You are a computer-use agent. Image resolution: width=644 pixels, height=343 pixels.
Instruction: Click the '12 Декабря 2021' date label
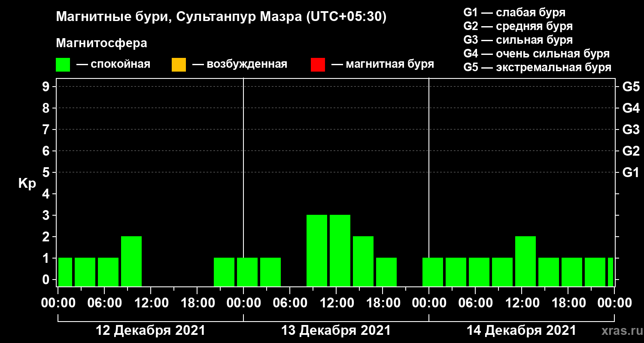click(150, 331)
